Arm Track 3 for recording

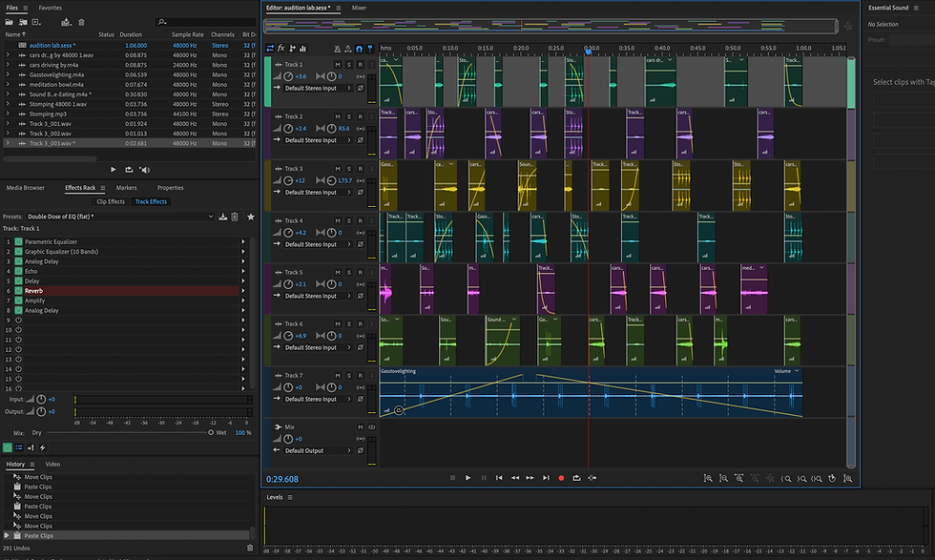pos(360,169)
